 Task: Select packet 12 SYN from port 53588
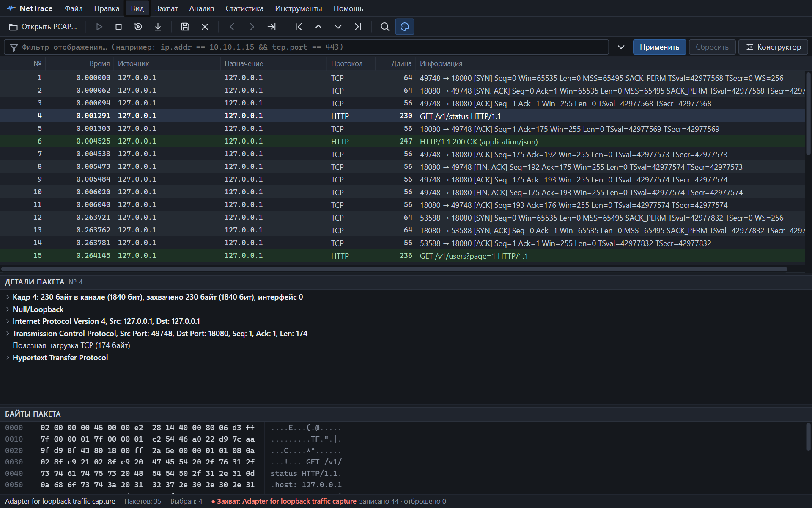[x=403, y=218]
